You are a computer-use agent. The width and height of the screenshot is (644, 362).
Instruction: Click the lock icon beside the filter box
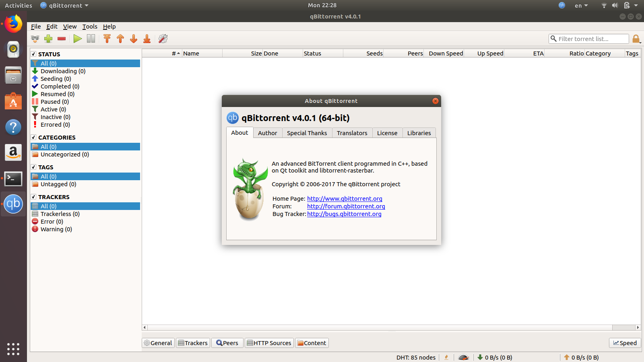click(636, 39)
